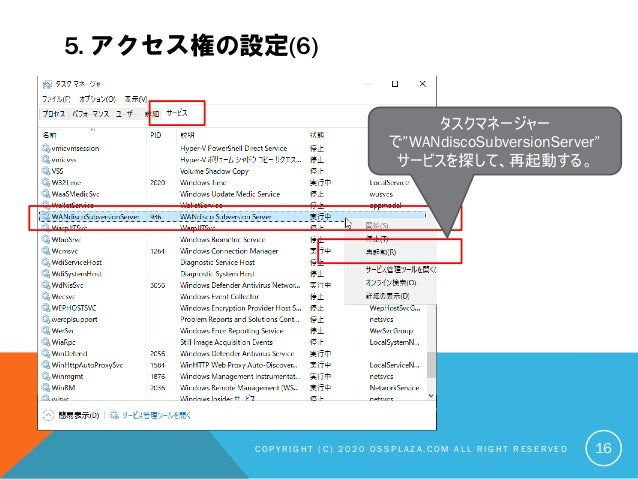Image resolution: width=638 pixels, height=479 pixels.
Task: Sort by the 状態 column header
Action: (x=317, y=135)
